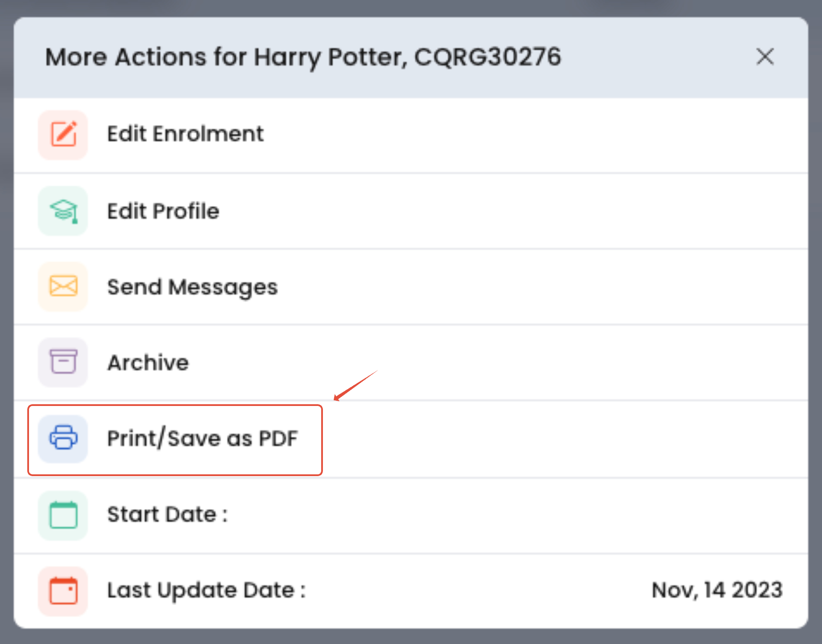This screenshot has width=822, height=644.
Task: Click the Nov, 14 2023 date value
Action: 717,590
